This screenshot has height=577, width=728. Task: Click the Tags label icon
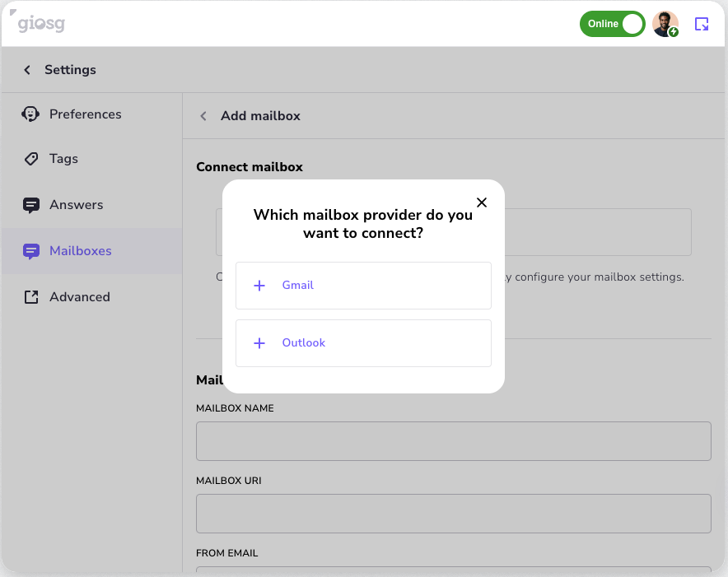(x=30, y=158)
